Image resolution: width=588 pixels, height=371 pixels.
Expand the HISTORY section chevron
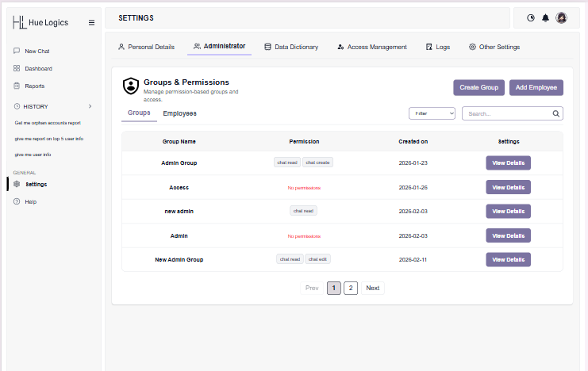(x=90, y=106)
